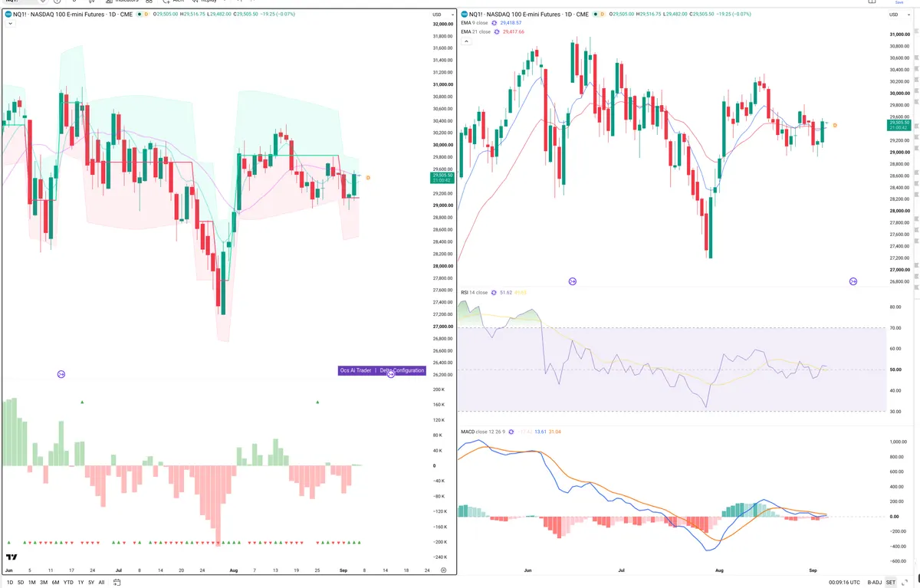Click the TradingView logo in left chart
The image size is (920, 588).
click(x=13, y=558)
